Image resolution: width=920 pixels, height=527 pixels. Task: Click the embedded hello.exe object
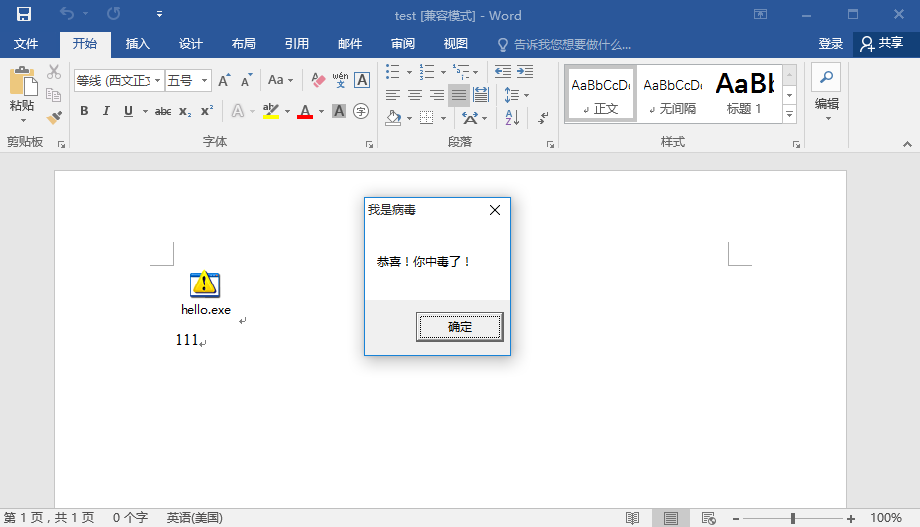(205, 293)
